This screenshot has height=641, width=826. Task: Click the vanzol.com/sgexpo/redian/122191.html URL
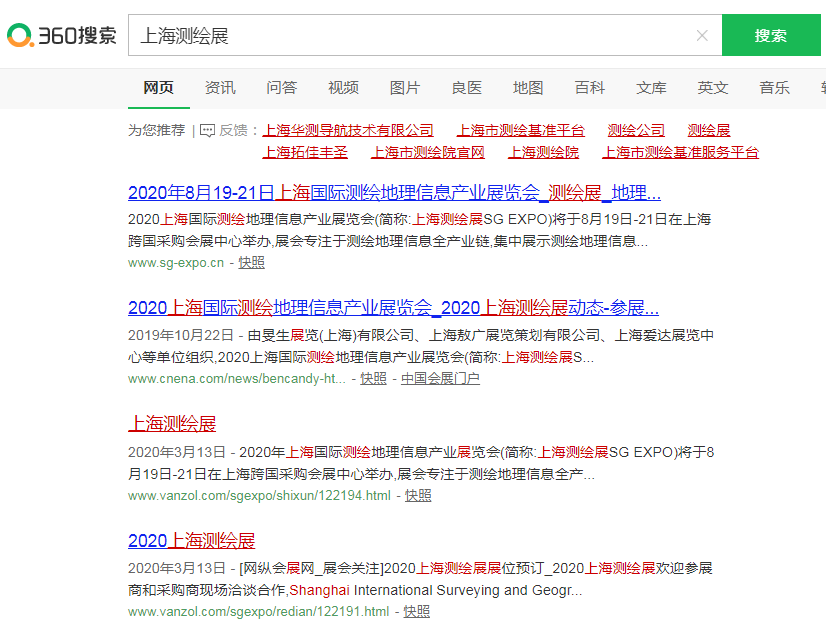259,612
